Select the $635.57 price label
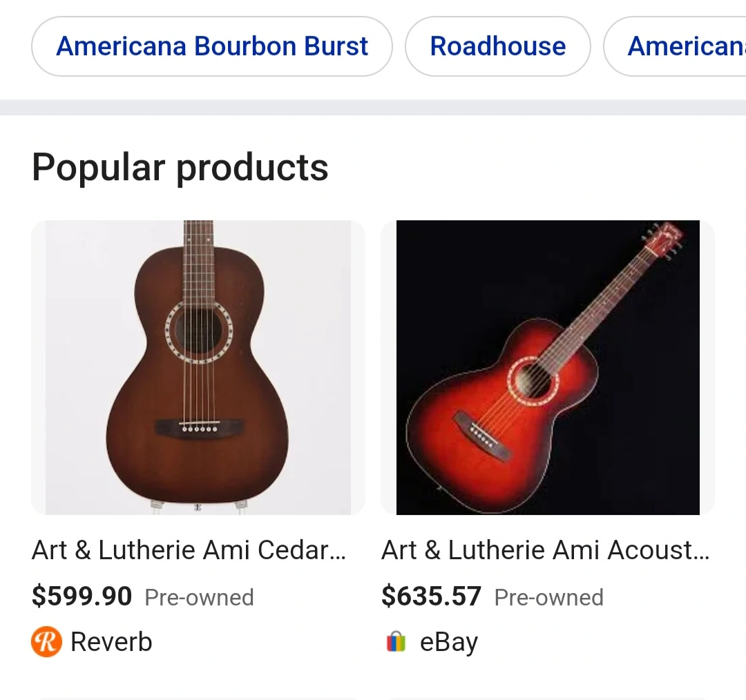Screen dimensions: 746x700 (432, 596)
